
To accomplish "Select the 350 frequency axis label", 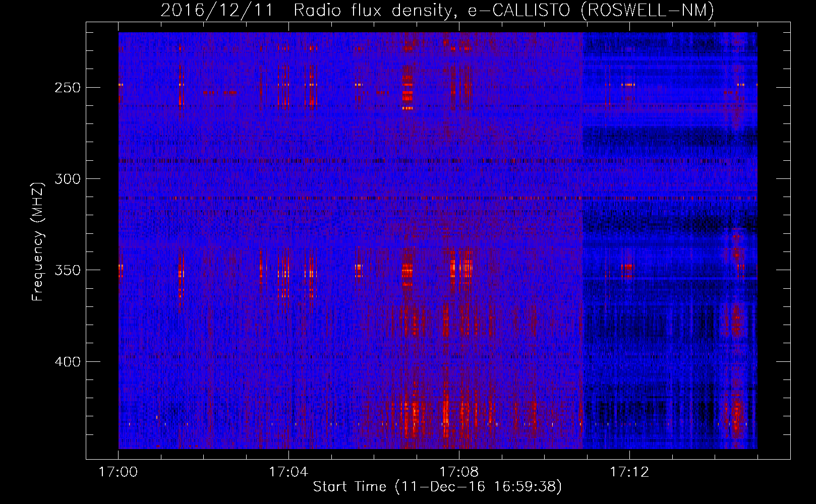I will (67, 270).
